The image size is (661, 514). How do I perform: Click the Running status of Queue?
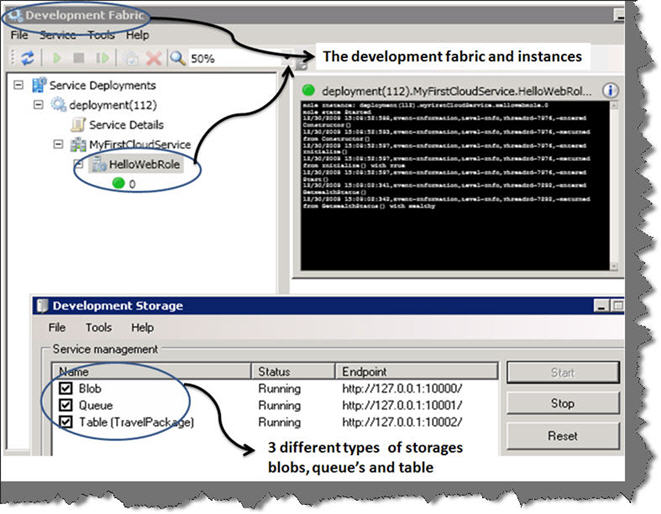pyautogui.click(x=279, y=405)
